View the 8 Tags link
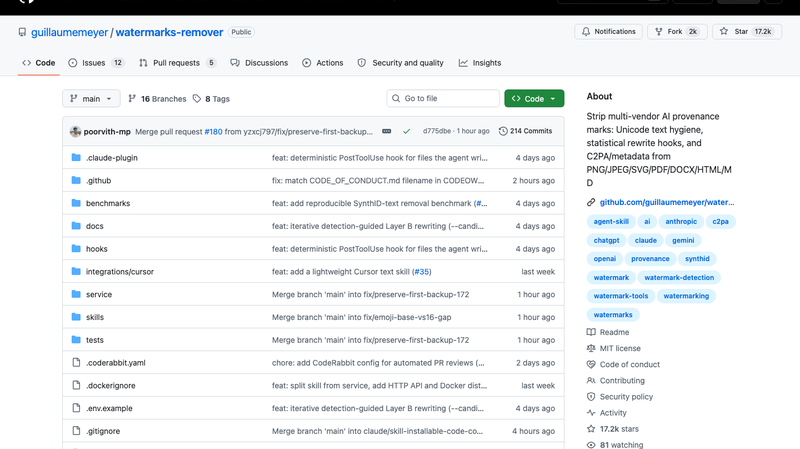 pos(211,99)
